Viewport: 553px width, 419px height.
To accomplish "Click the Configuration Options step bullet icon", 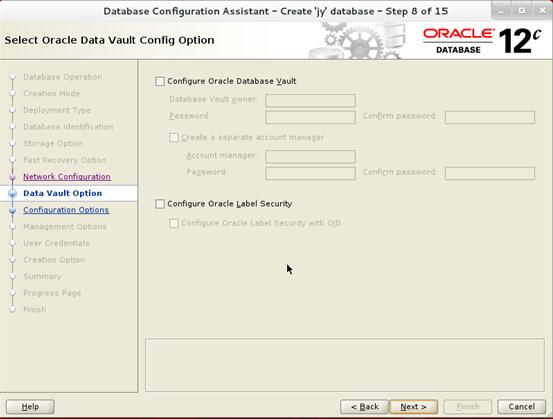I will tap(13, 210).
